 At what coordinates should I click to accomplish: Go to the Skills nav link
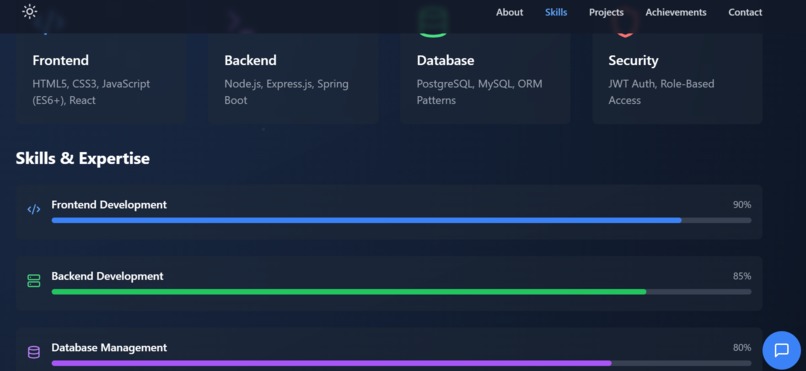pos(556,12)
